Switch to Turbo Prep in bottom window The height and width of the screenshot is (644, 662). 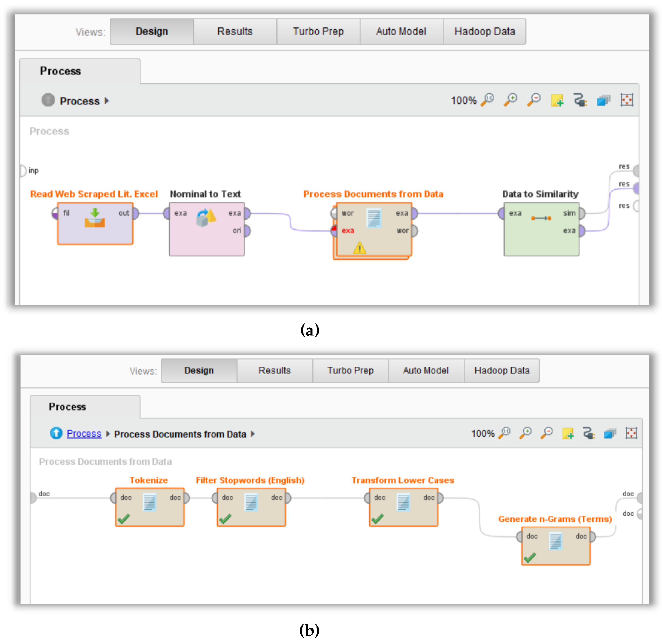point(350,370)
